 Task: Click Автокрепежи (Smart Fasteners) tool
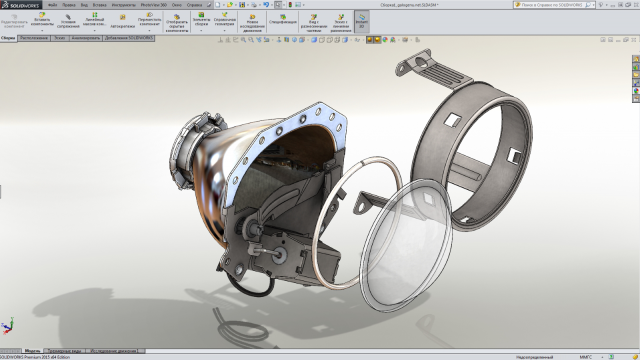122,21
